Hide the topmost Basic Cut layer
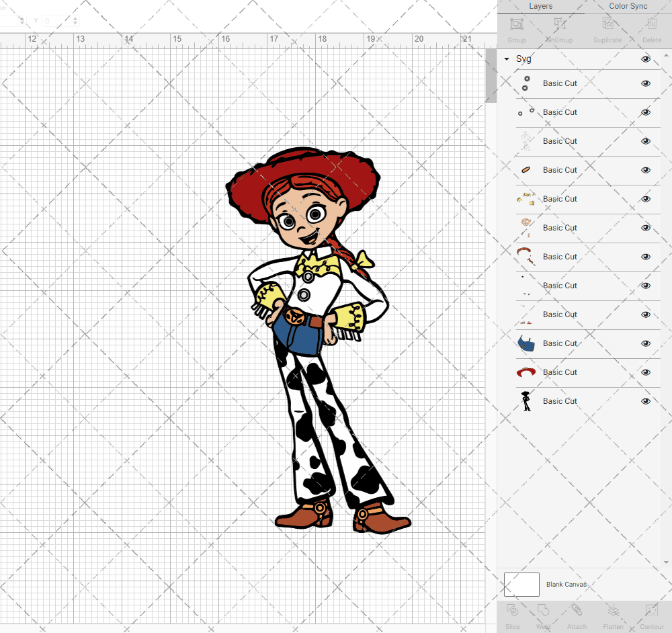This screenshot has width=672, height=633. pos(646,83)
